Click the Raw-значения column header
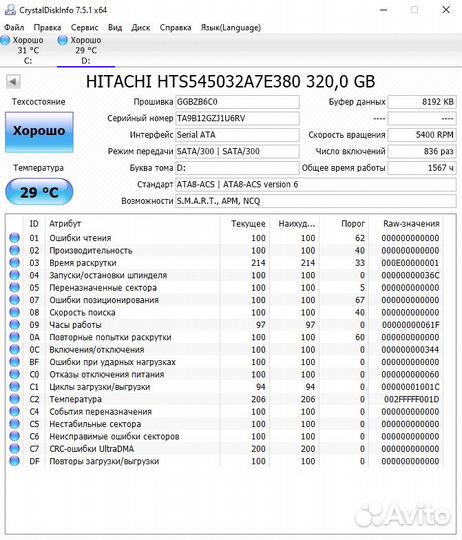Viewport: 462px width, 540px height. click(x=407, y=224)
